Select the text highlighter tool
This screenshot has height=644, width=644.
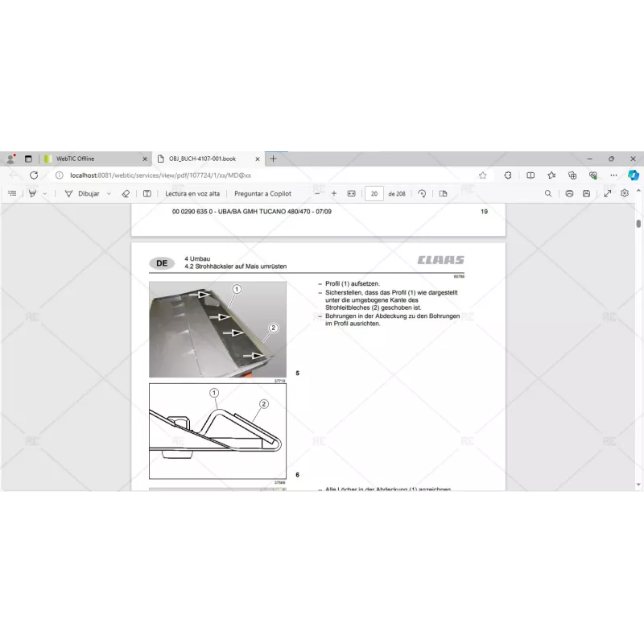31,193
